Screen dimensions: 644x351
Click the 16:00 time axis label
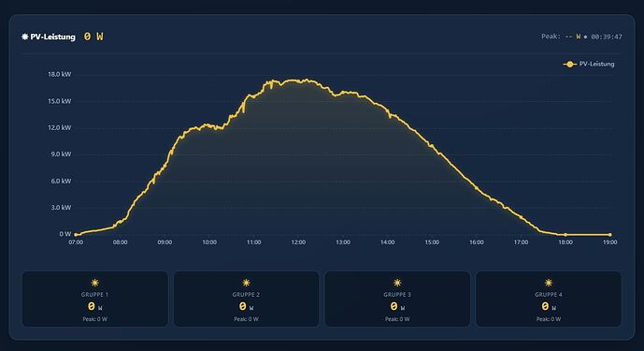(x=477, y=242)
